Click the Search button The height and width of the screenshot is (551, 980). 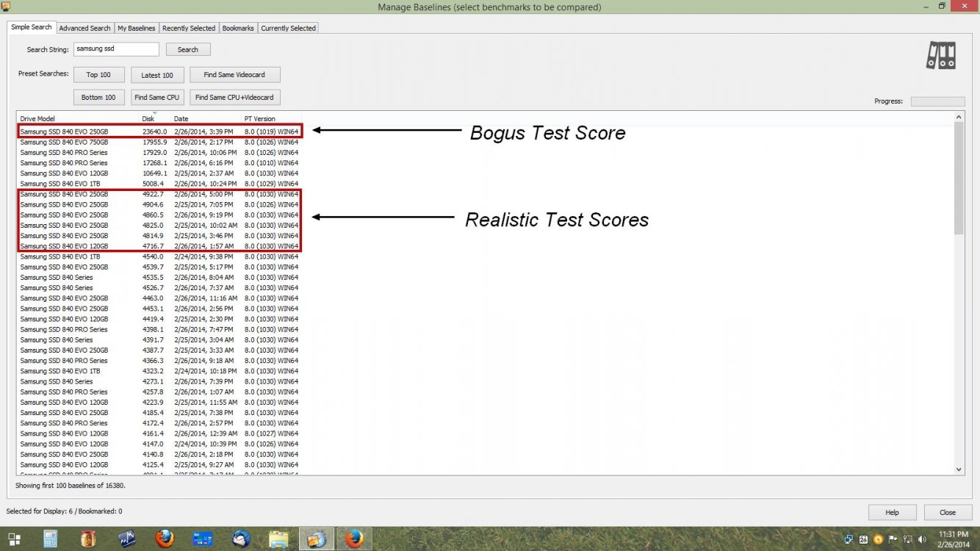click(188, 49)
